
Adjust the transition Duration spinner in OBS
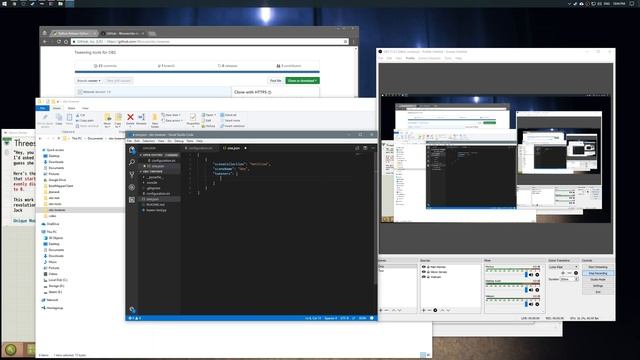[576, 279]
